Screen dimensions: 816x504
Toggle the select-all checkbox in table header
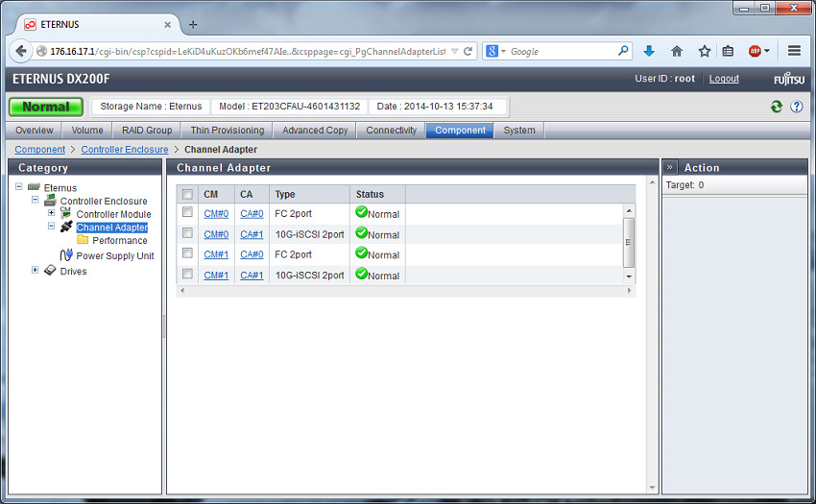point(187,194)
